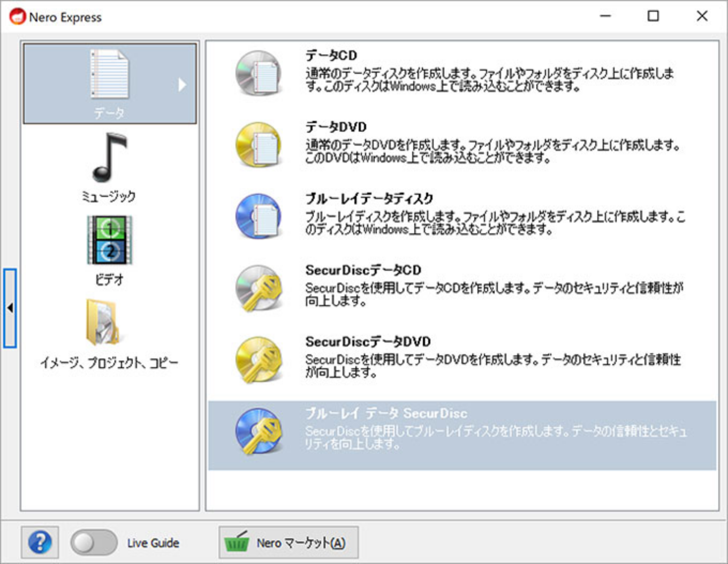Close the Nero Express window
This screenshot has width=728, height=564.
pos(702,16)
